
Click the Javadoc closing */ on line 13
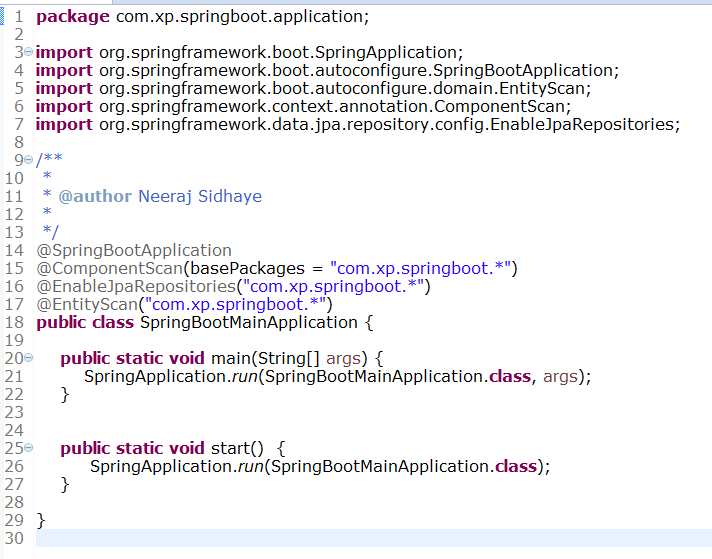pos(51,232)
